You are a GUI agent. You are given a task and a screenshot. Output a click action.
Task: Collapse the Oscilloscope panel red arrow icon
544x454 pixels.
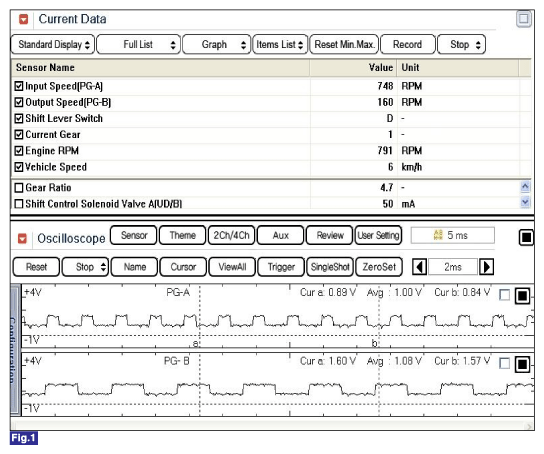click(22, 239)
